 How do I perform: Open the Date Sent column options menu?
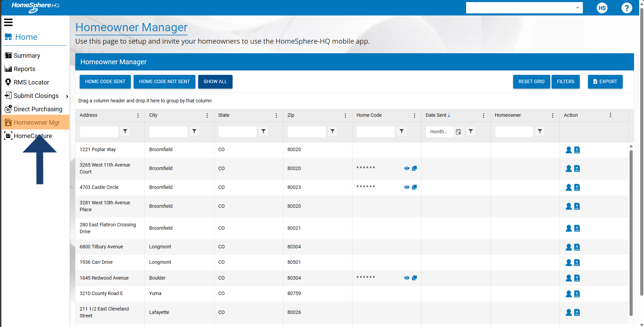point(484,115)
